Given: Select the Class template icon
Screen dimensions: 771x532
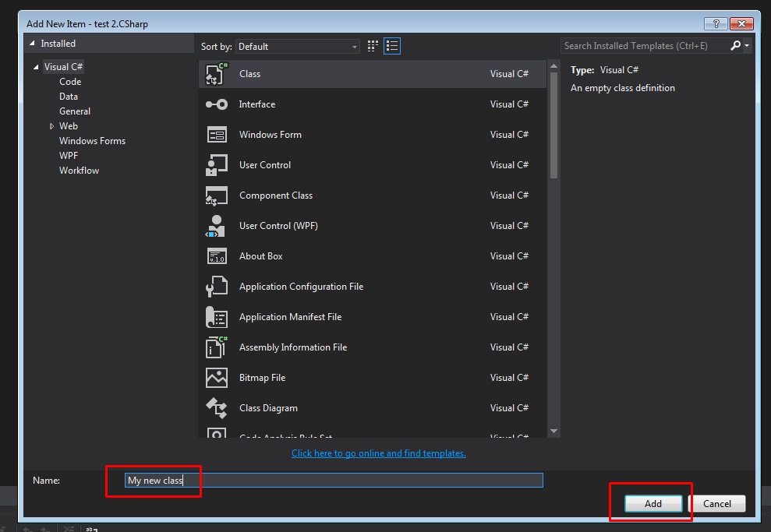Looking at the screenshot, I should (x=217, y=74).
